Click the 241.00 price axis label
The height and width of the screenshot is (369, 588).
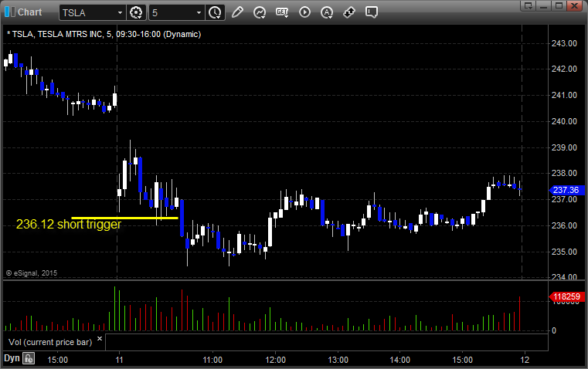point(564,95)
